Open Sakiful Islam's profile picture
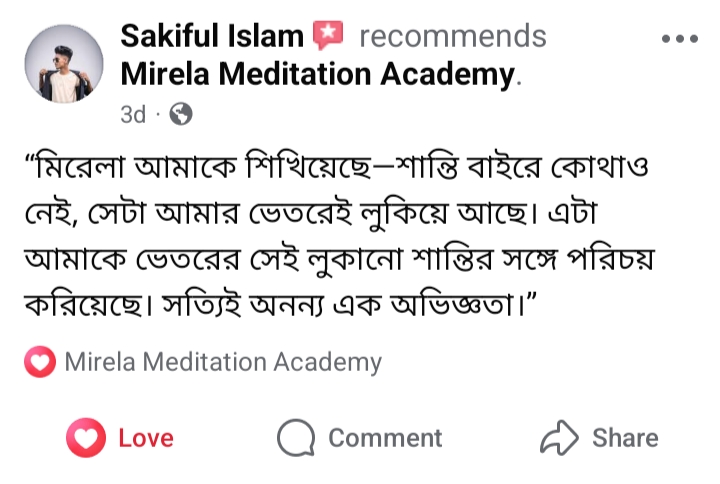Viewport: 720px width, 484px height. pyautogui.click(x=63, y=64)
